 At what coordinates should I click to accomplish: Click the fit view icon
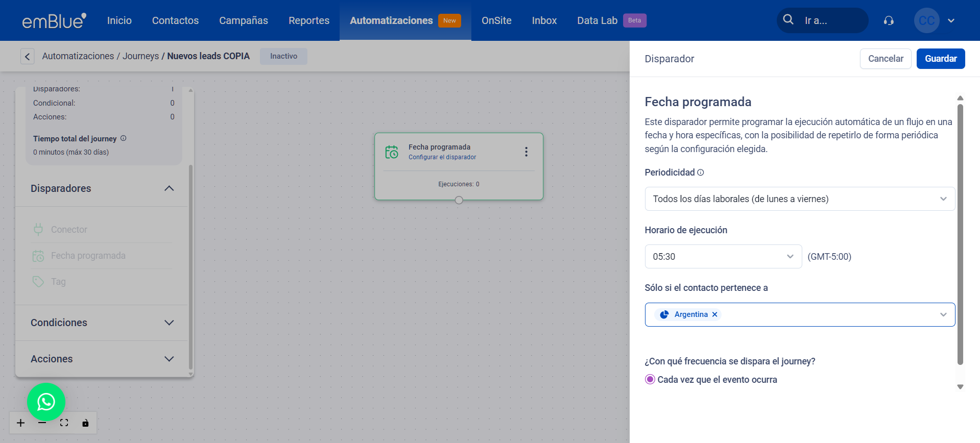point(64,423)
